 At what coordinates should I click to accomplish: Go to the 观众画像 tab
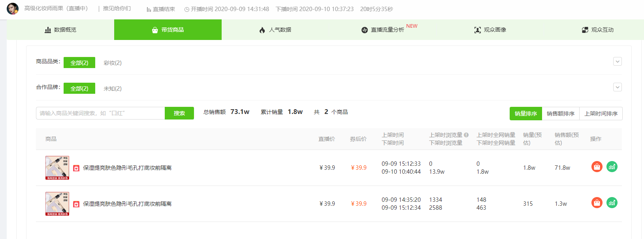[x=490, y=30]
